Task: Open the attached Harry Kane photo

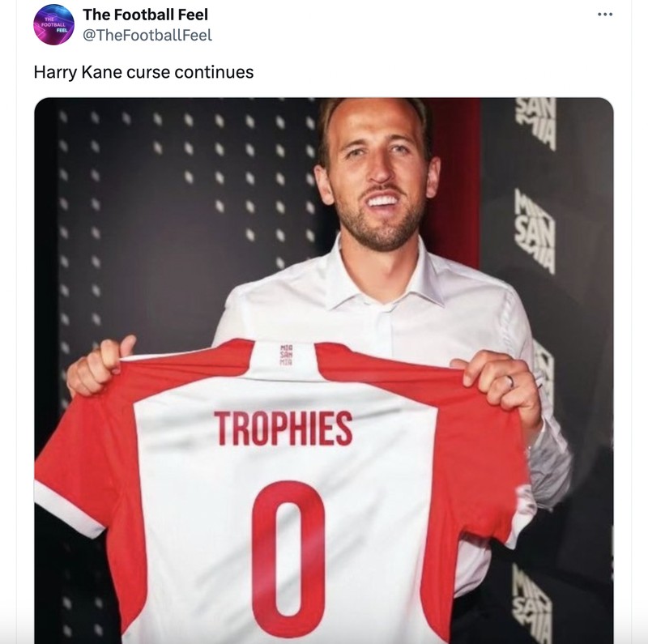Action: (x=324, y=365)
